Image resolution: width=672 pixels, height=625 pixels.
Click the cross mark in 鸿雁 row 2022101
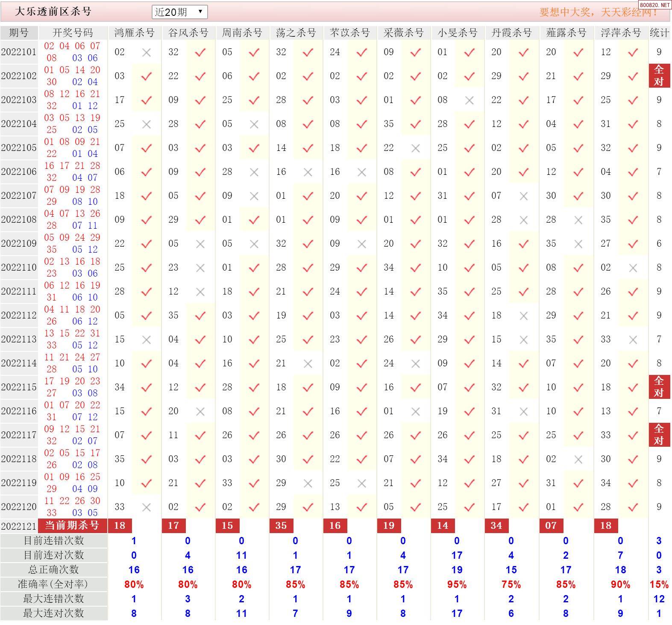pos(147,52)
